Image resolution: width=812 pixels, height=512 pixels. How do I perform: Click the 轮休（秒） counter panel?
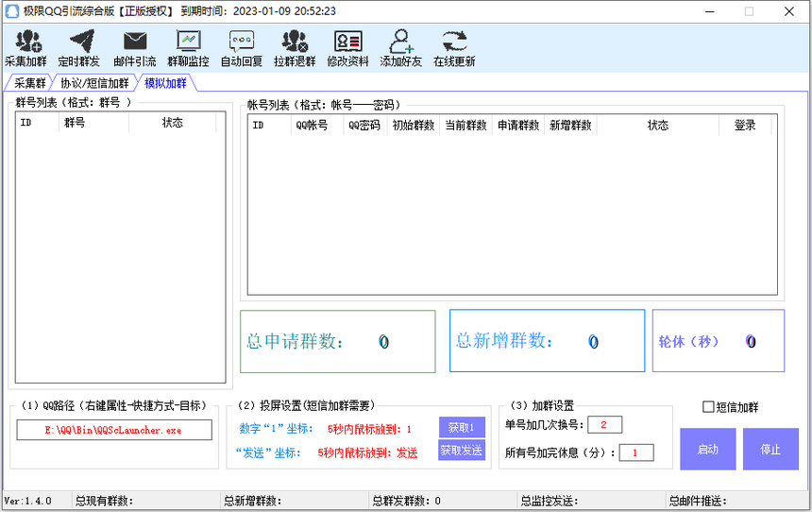click(719, 341)
